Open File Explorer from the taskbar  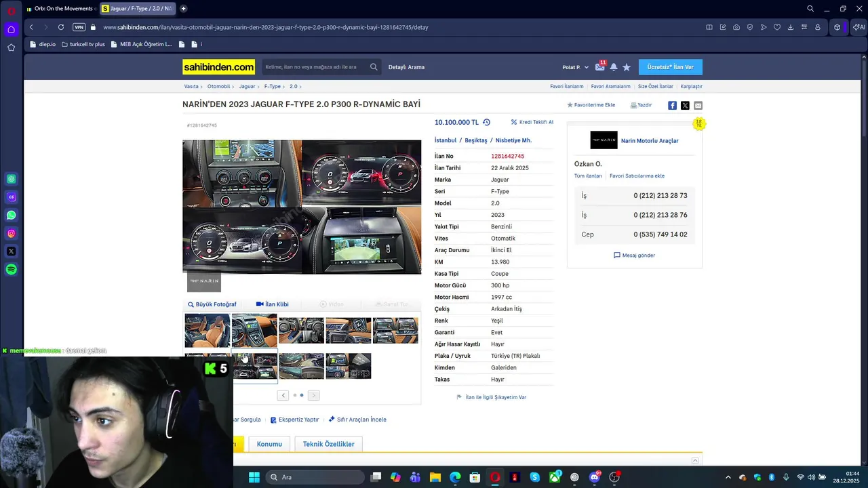[435, 477]
